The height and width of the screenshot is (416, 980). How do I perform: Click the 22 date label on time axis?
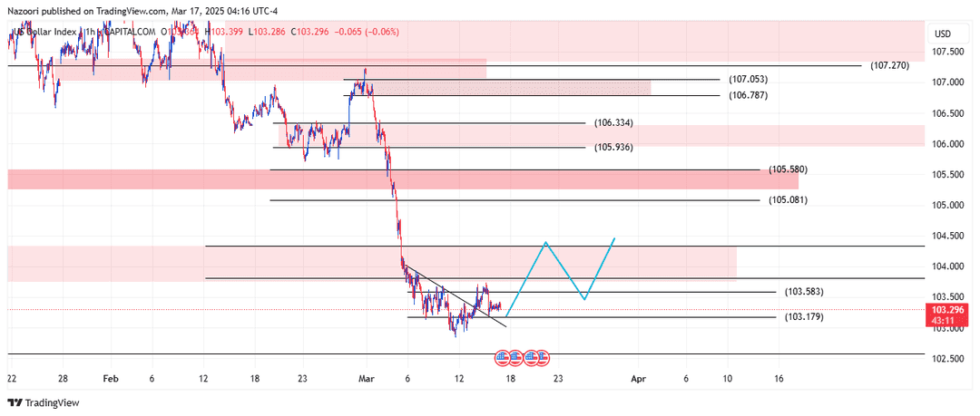[11, 379]
